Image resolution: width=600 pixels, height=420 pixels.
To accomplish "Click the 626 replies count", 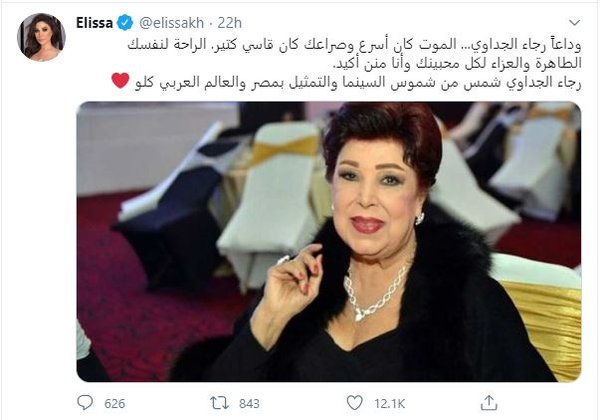I will [x=114, y=404].
